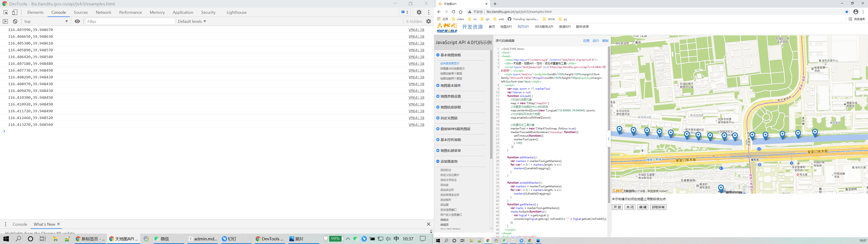The width and height of the screenshot is (868, 244).
Task: Focus the console Filter input
Action: [x=130, y=21]
